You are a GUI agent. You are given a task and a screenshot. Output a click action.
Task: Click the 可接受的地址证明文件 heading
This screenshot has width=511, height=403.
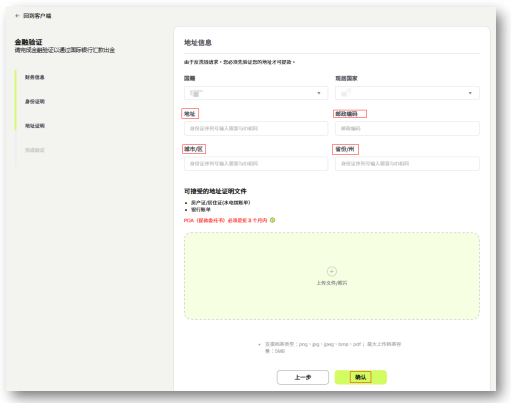pyautogui.click(x=215, y=191)
